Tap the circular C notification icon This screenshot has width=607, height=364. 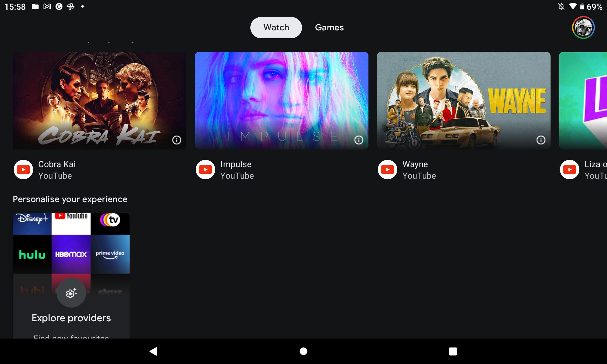tap(59, 6)
